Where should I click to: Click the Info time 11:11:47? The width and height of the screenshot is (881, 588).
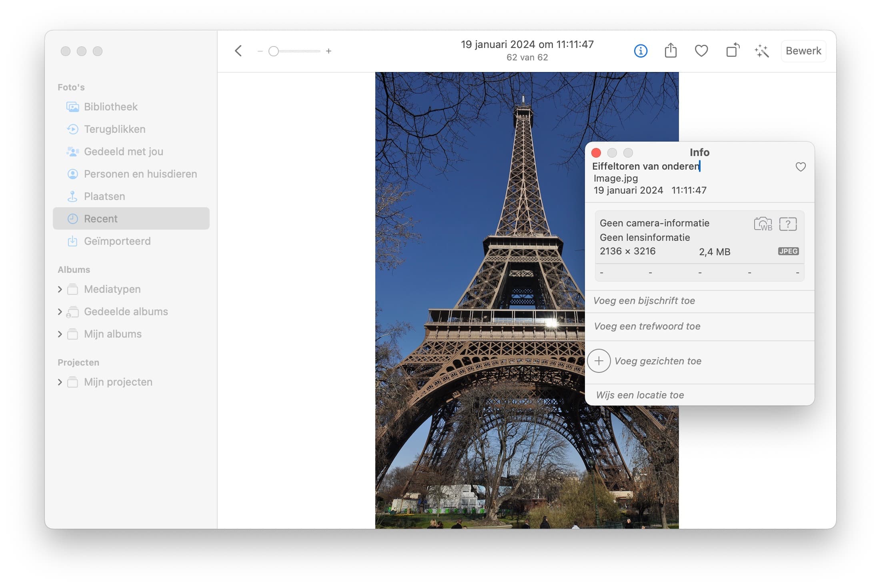point(689,190)
